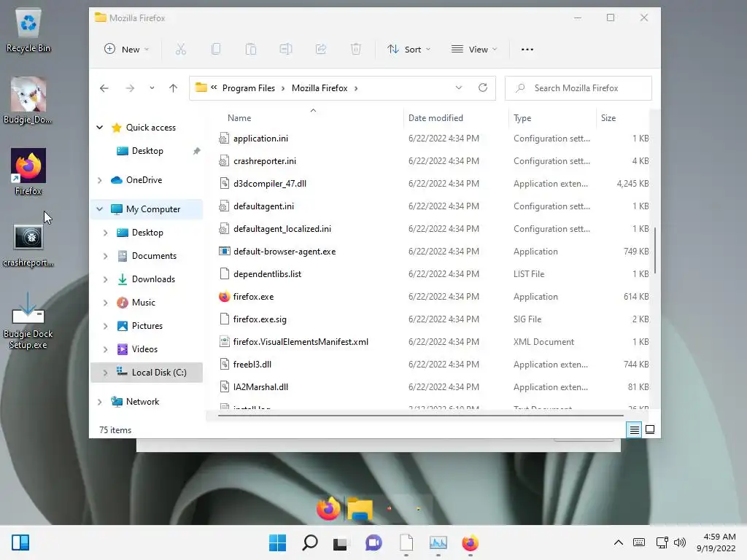
Task: Expand the Local Disk (C:) node
Action: coord(105,373)
